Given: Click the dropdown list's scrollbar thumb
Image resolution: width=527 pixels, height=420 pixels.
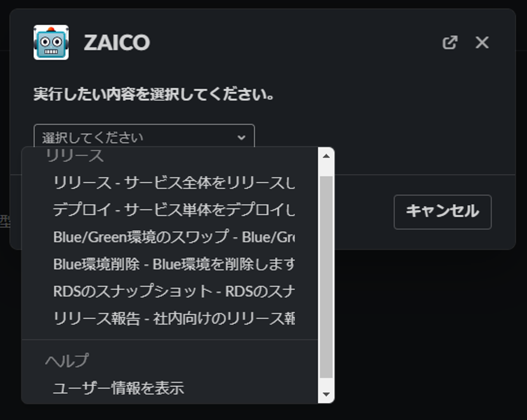Looking at the screenshot, I should (x=326, y=277).
